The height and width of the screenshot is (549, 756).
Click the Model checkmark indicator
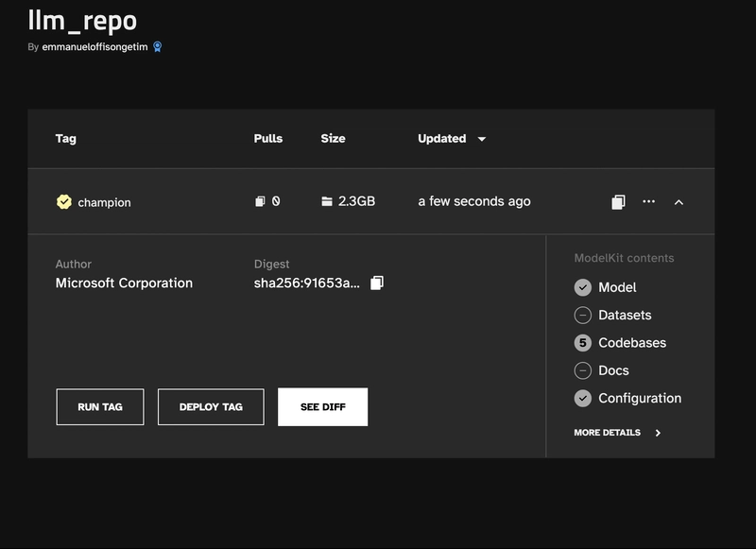[583, 287]
